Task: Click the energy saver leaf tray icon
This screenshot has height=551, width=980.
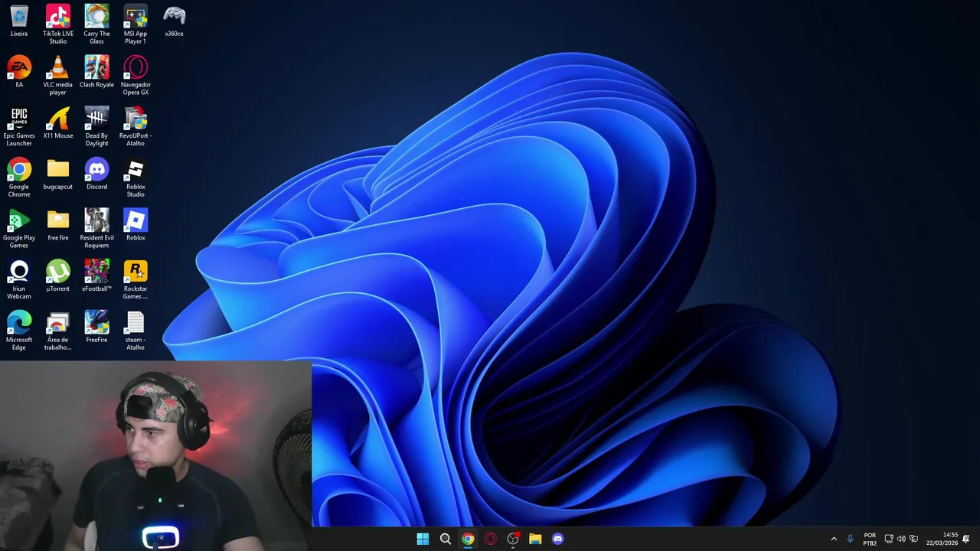Action: [x=913, y=539]
